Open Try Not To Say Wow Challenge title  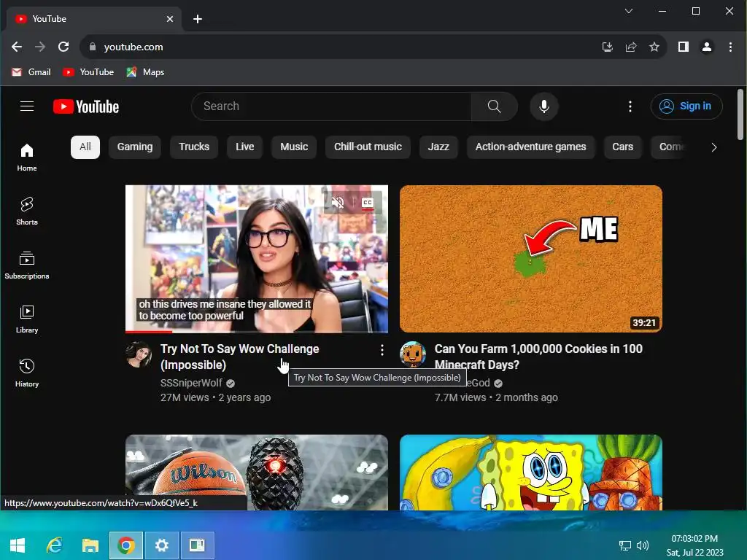click(x=239, y=357)
